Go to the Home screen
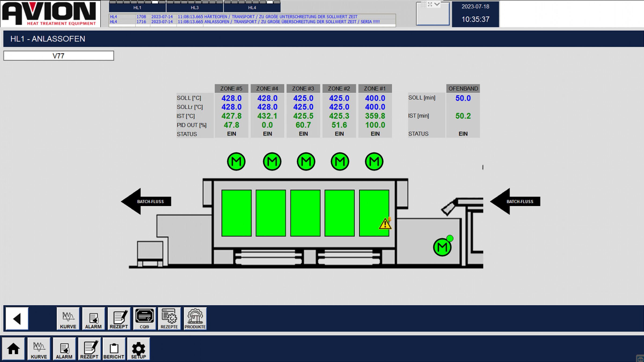This screenshot has width=644, height=362. (13, 349)
